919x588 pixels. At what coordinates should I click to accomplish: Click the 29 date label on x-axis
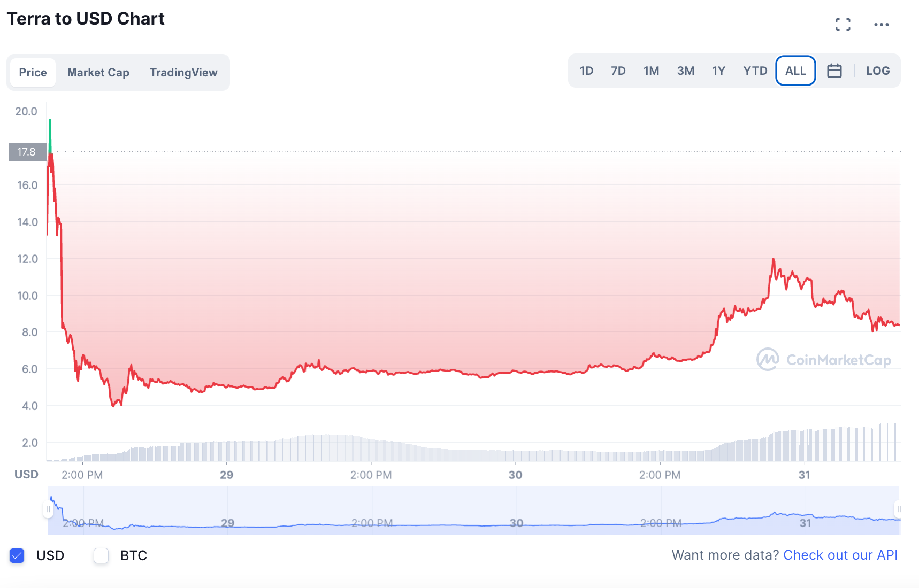tap(226, 475)
